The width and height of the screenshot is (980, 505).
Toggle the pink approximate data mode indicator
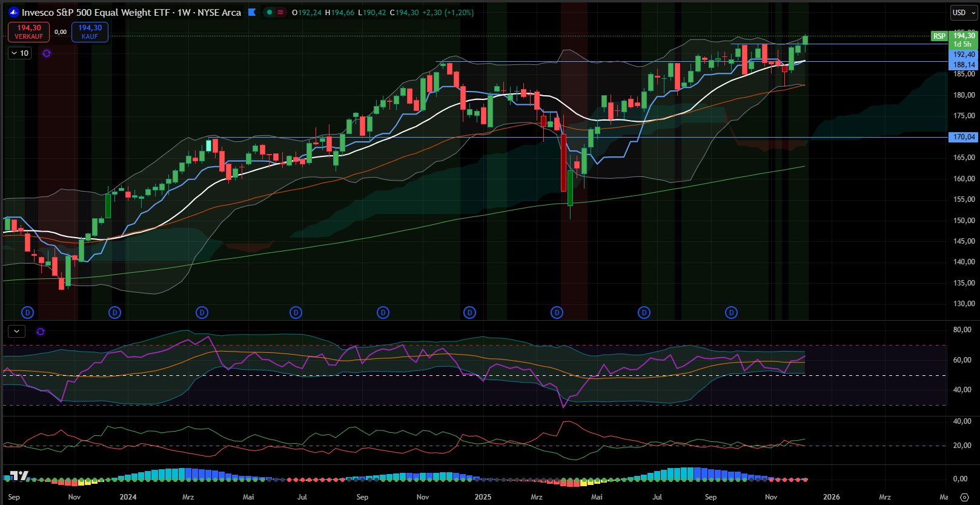tap(280, 12)
